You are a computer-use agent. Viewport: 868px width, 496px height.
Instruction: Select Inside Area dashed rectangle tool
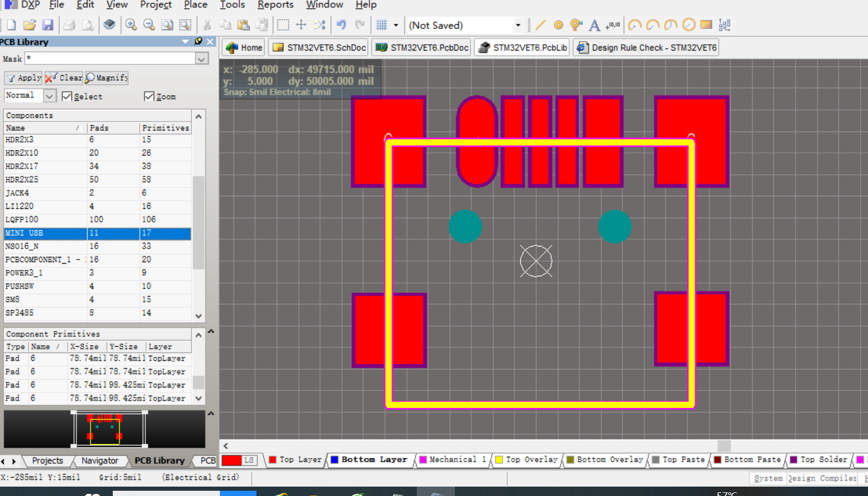(x=283, y=25)
